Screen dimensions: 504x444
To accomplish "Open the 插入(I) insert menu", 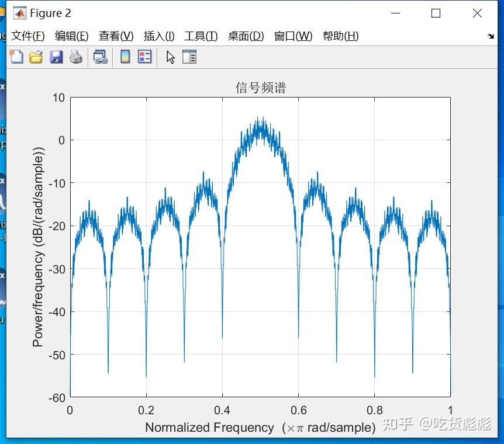I will [158, 36].
